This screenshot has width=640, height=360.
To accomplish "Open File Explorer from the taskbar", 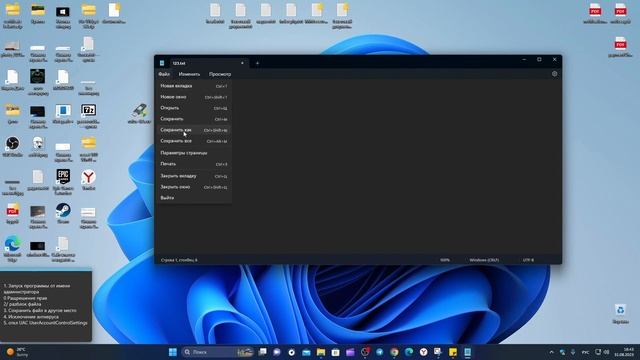I will (321, 352).
